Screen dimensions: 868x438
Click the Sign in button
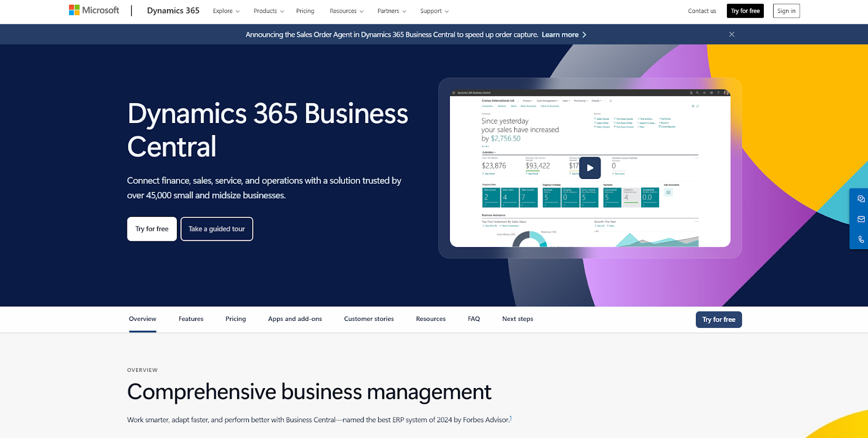click(786, 11)
